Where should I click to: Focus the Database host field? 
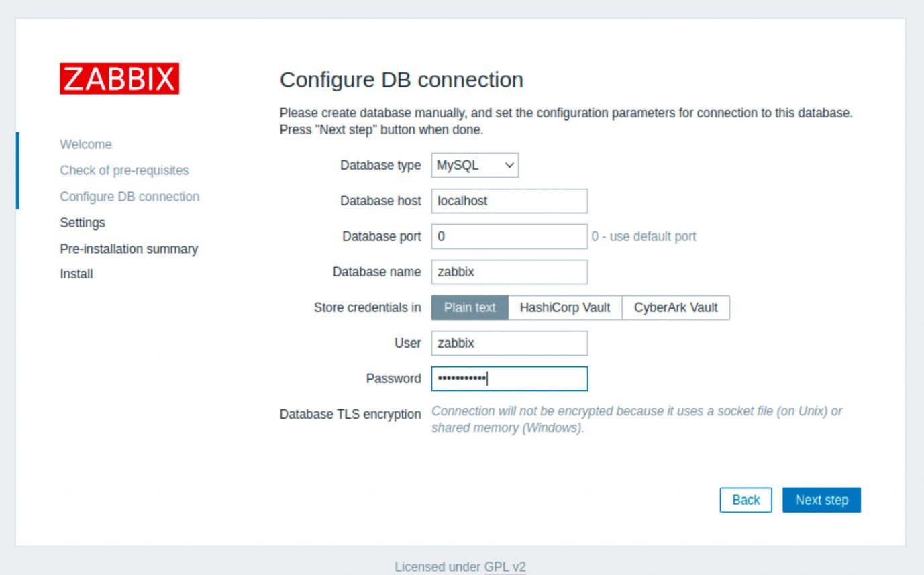(x=509, y=201)
